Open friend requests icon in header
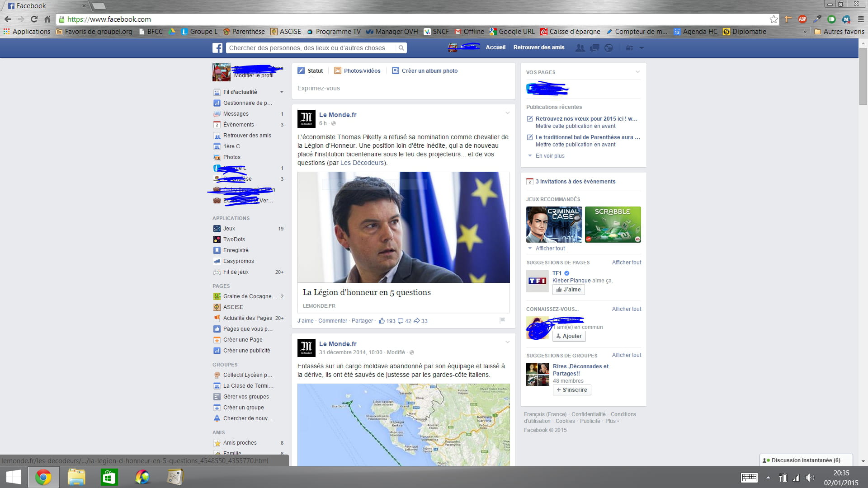The image size is (868, 488). tap(580, 48)
